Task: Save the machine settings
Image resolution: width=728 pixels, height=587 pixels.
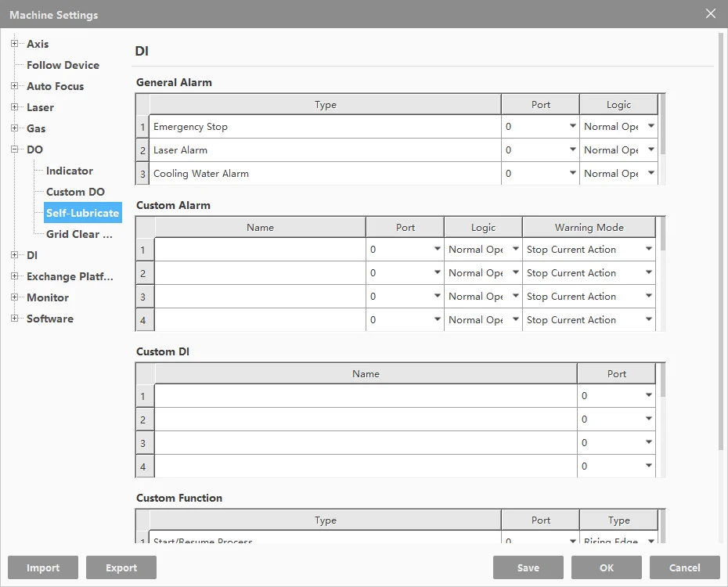Action: [528, 567]
